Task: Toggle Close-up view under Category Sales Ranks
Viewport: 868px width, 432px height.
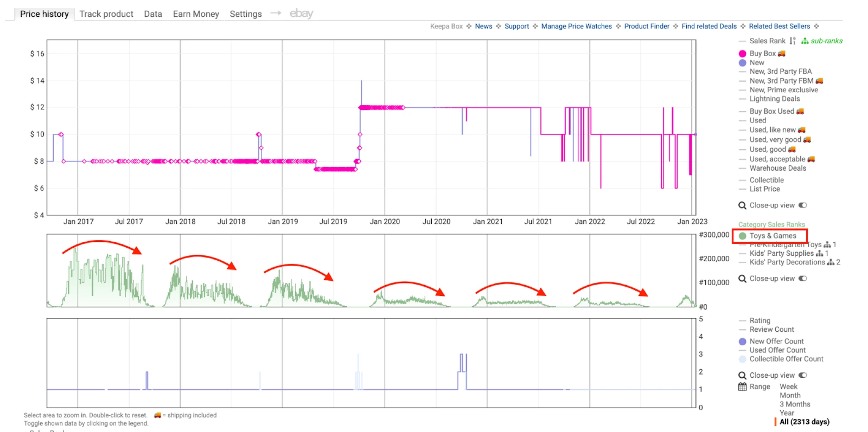Action: point(803,278)
